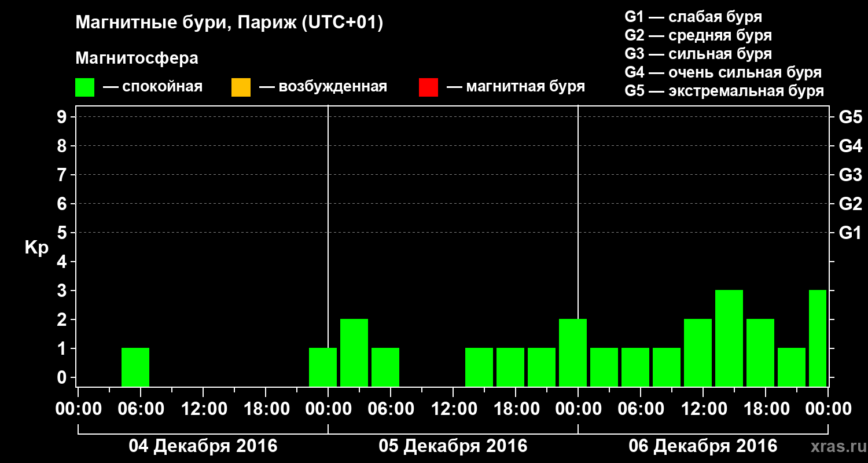Click the green 'спокойная' legend swatch
The width and height of the screenshot is (868, 463).
[85, 87]
